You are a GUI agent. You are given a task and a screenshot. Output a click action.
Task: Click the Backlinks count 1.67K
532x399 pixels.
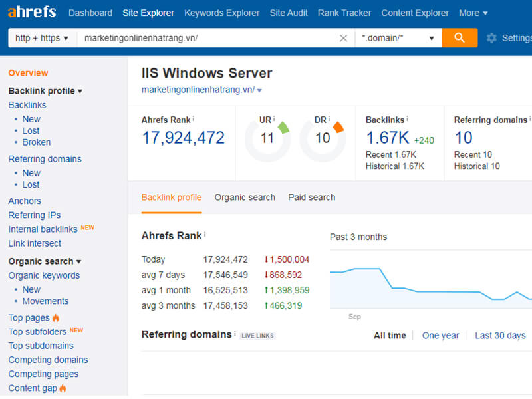pyautogui.click(x=388, y=138)
